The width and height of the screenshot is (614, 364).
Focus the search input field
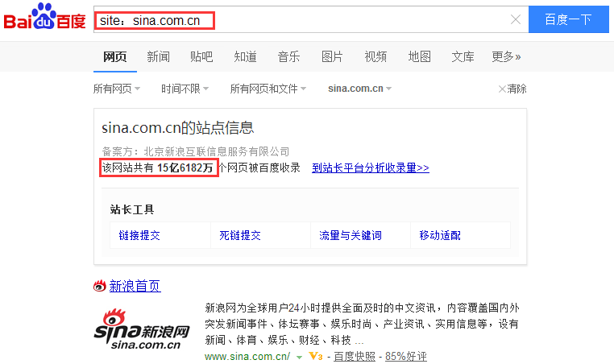311,19
